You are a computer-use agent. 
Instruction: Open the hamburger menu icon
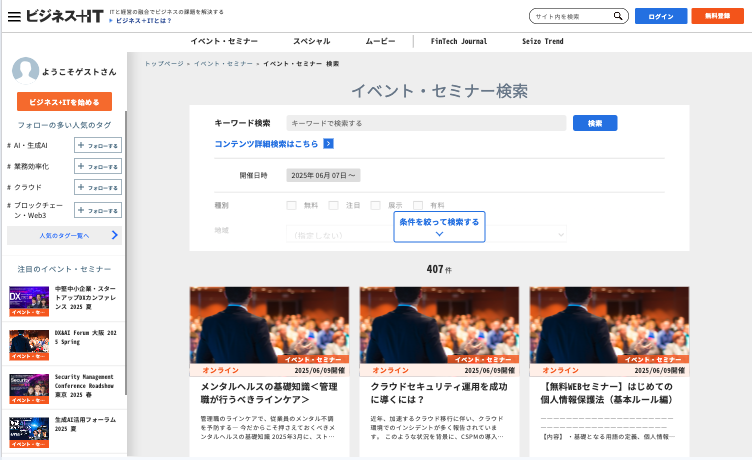click(14, 16)
